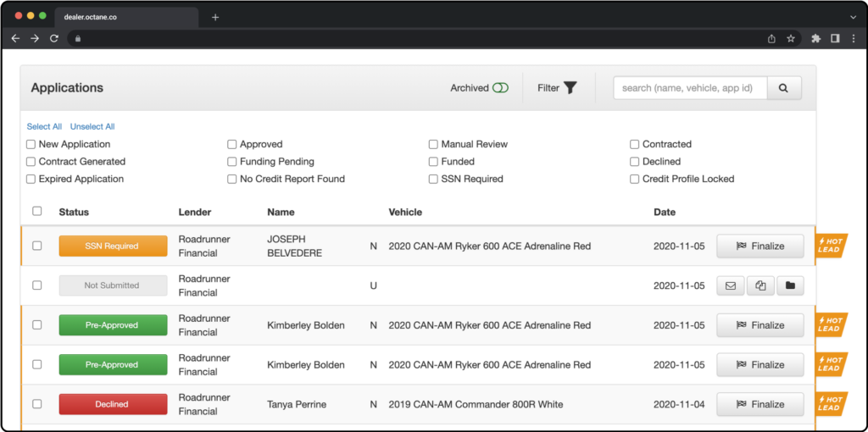
Task: Enable the Declined filter checkbox
Action: pyautogui.click(x=635, y=162)
